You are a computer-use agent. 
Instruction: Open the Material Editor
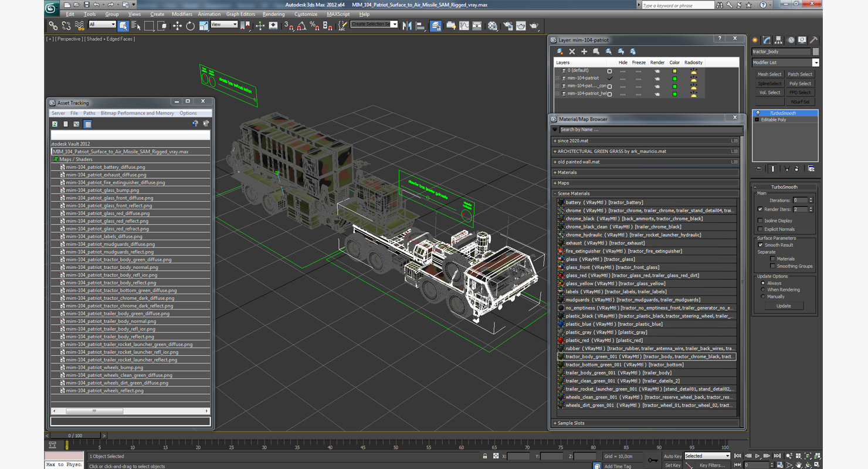(x=493, y=26)
